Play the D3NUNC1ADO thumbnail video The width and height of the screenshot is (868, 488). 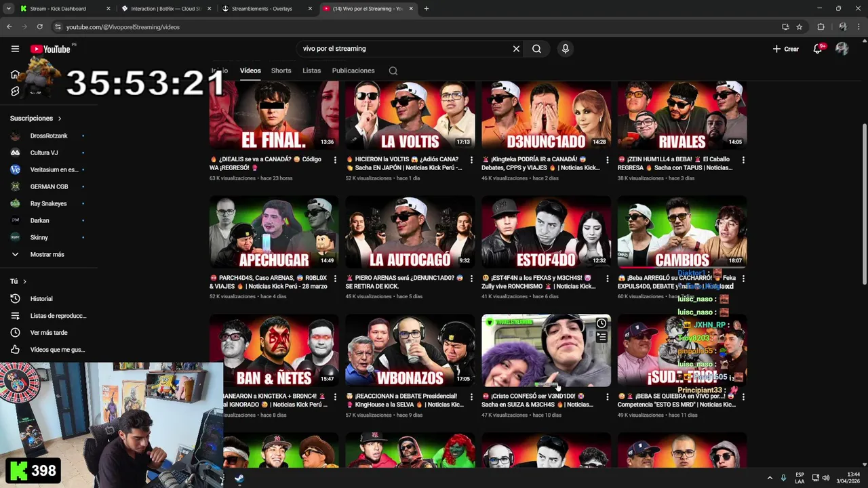(546, 115)
